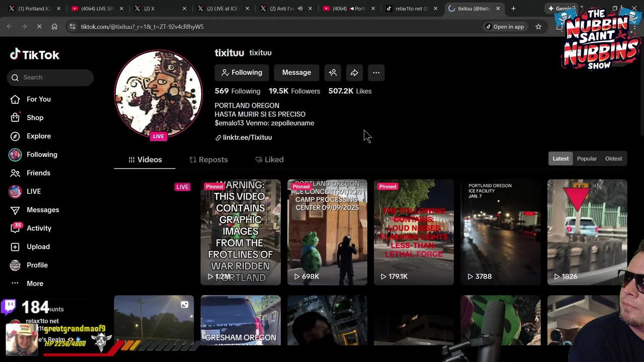Play the pinned 179.1K views video
The image size is (644, 362).
click(x=414, y=232)
